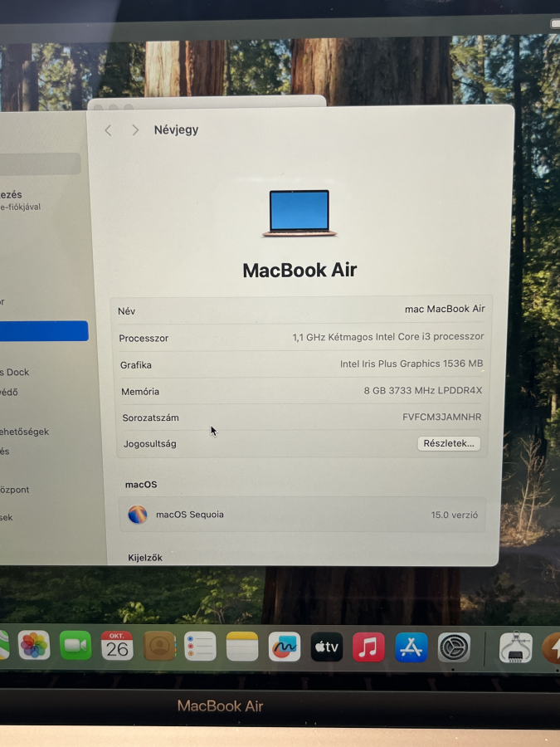Click the processor value '1,1 GHz Kétmagos Intel Core i3'
This screenshot has height=747, width=560.
point(362,337)
